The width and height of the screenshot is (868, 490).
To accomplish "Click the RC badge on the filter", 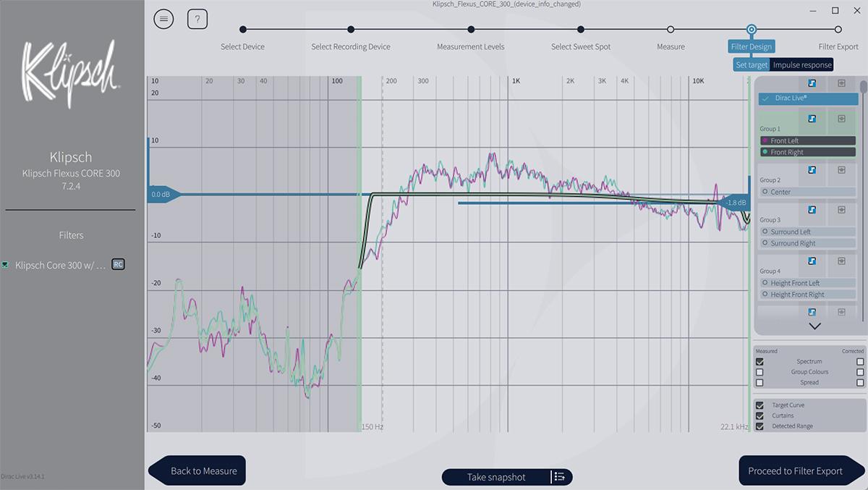I will tap(118, 265).
